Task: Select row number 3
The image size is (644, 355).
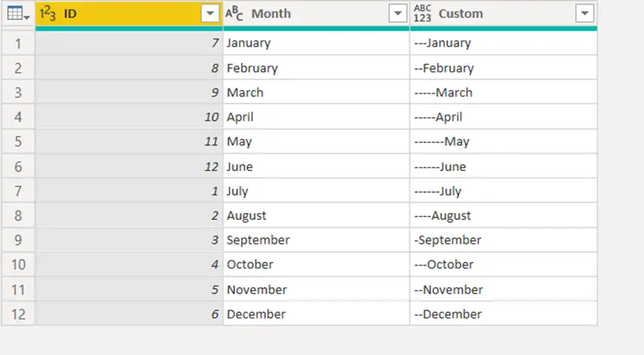Action: pyautogui.click(x=18, y=92)
